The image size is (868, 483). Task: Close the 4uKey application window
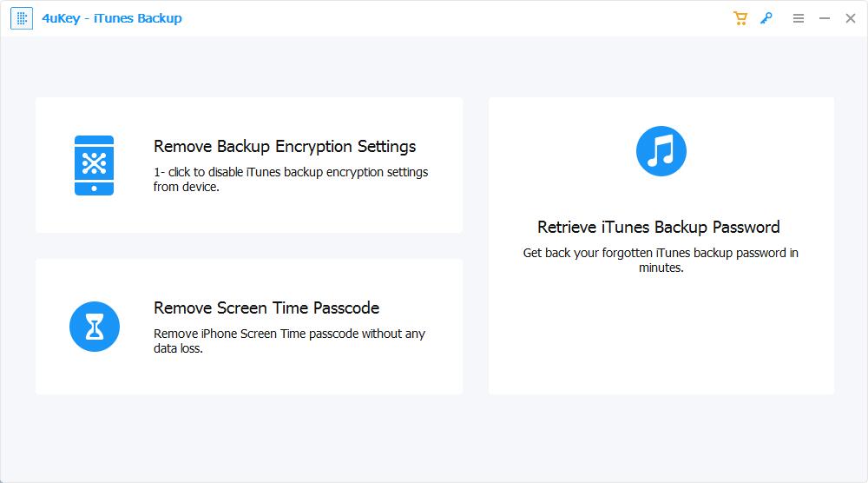point(851,18)
